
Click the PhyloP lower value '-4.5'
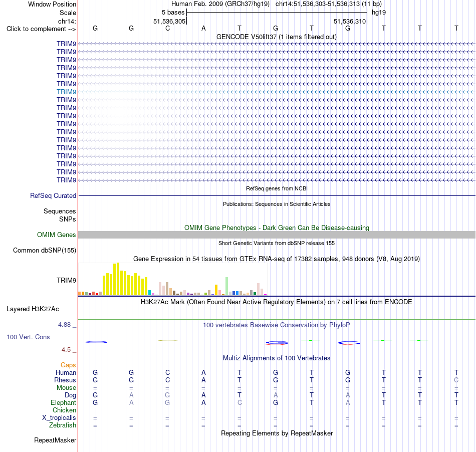[65, 350]
